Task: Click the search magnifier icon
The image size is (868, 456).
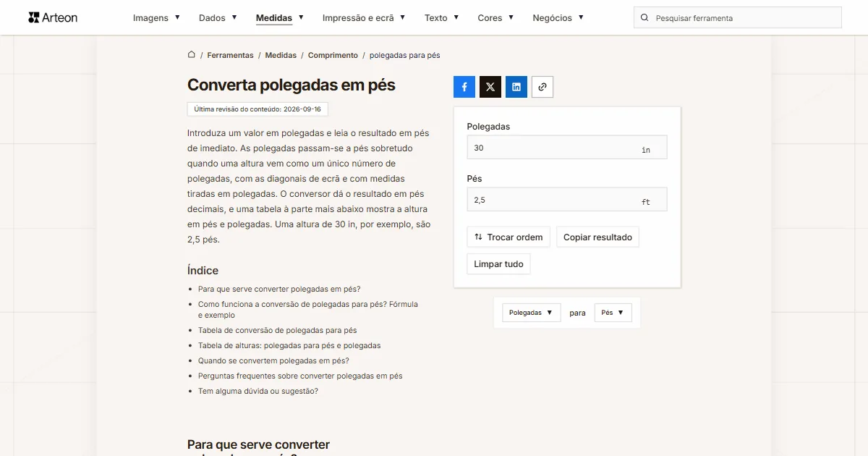Action: point(644,17)
